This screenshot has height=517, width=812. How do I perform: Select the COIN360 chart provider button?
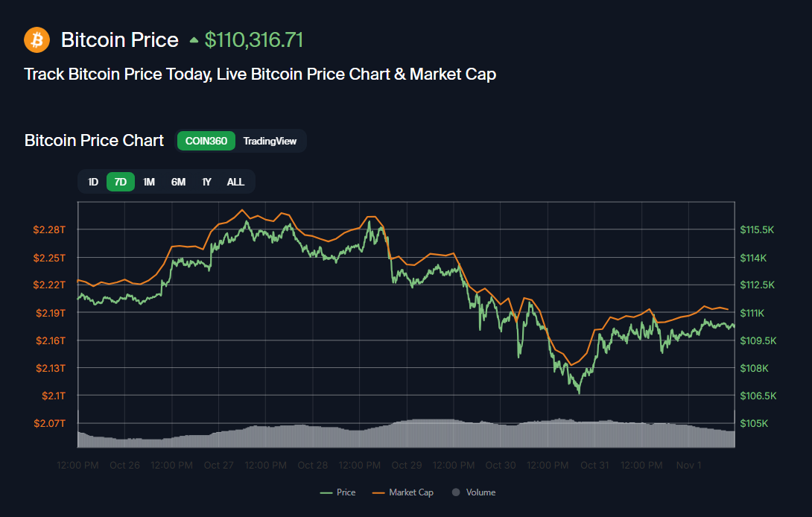tap(206, 141)
